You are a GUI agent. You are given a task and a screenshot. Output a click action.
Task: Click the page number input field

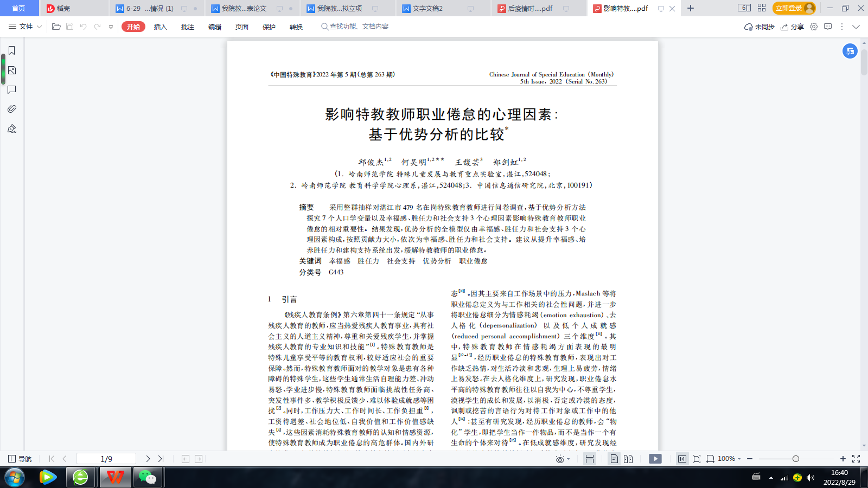[x=106, y=459]
